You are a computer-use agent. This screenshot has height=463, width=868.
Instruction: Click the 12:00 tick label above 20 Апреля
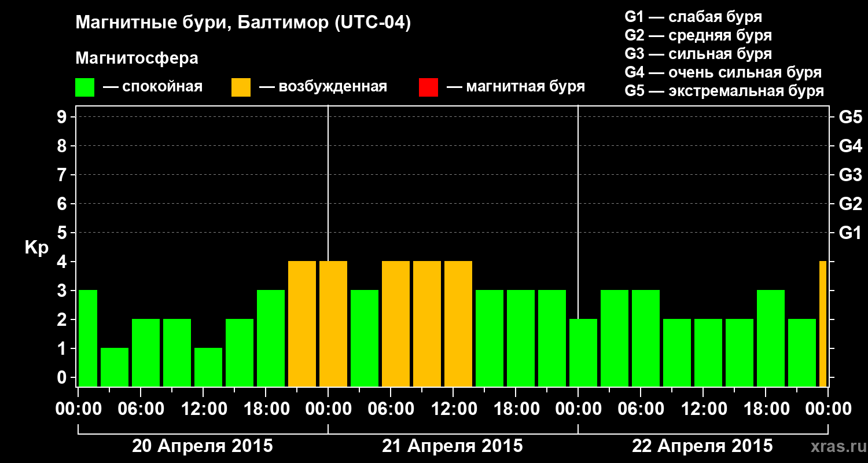click(203, 409)
